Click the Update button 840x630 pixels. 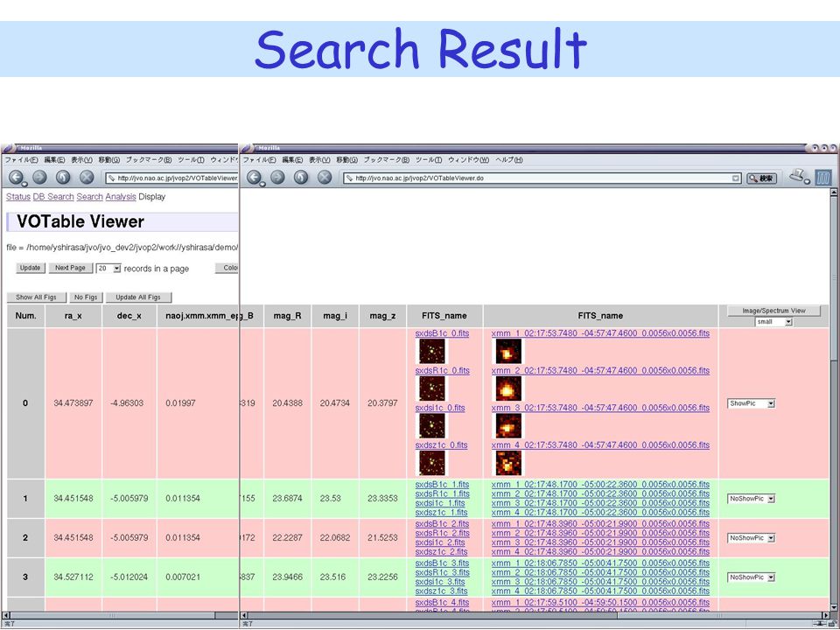[x=30, y=268]
